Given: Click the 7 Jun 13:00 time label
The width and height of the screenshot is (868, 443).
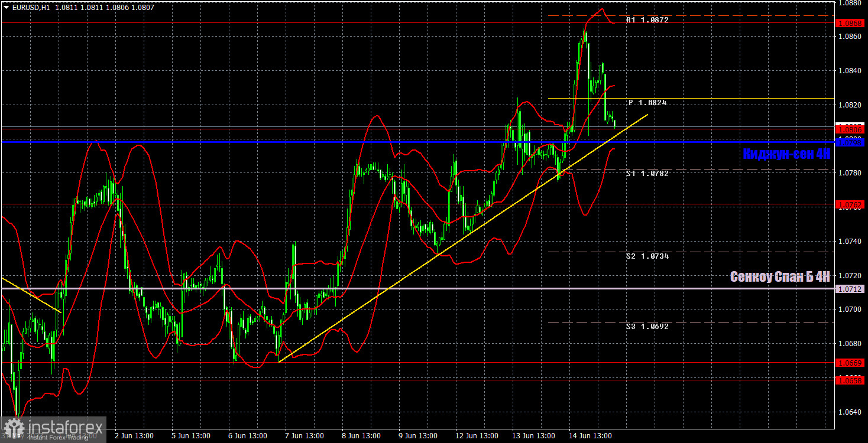Looking at the screenshot, I should coord(306,436).
